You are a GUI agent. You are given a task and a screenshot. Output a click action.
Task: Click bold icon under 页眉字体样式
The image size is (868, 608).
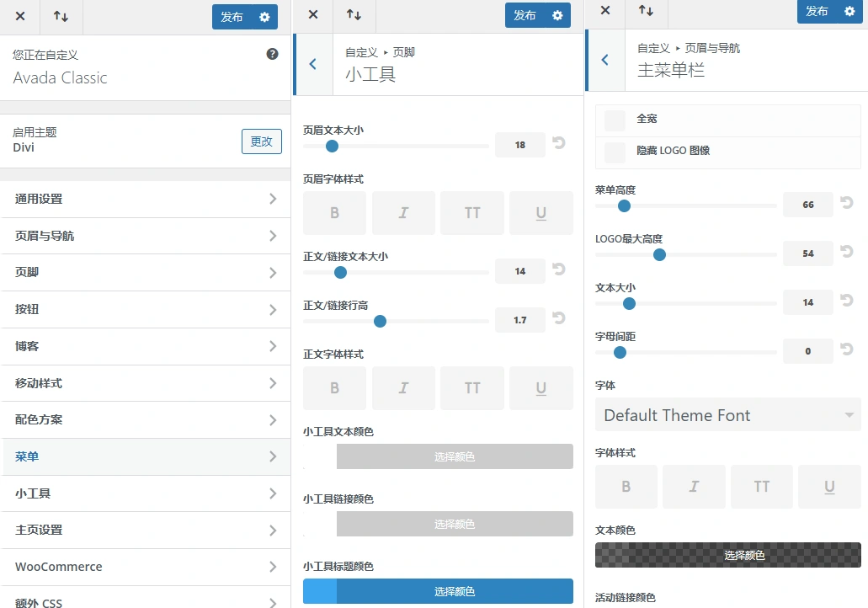point(334,213)
